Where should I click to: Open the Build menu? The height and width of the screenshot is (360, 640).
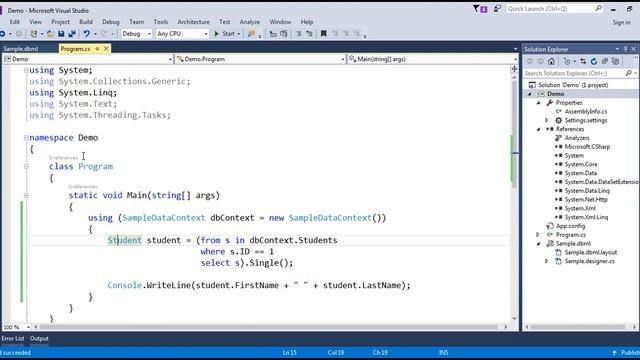(86, 22)
